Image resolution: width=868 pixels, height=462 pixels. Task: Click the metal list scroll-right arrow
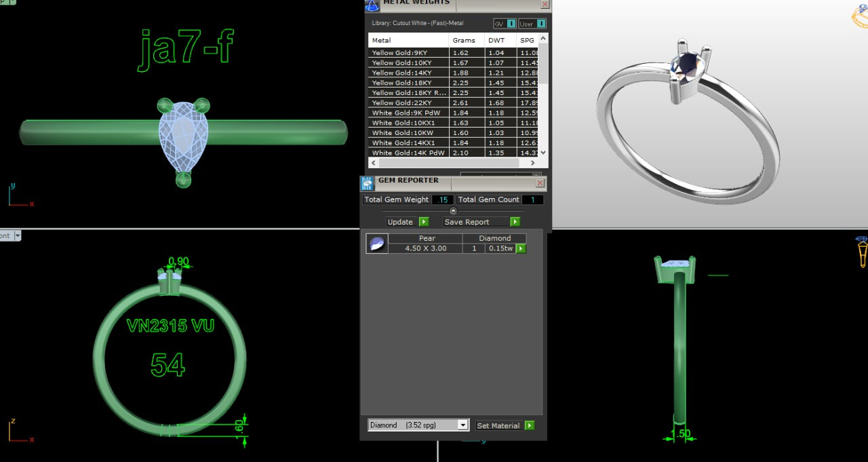point(533,163)
